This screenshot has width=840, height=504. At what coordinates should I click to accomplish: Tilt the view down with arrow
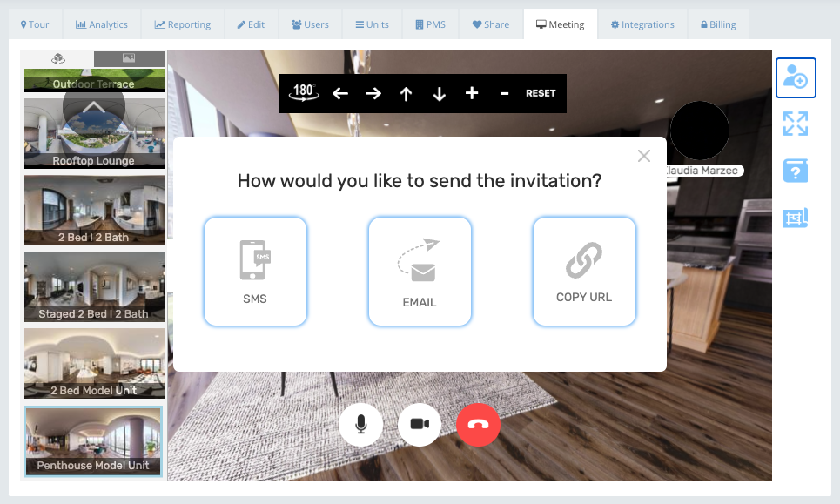440,94
